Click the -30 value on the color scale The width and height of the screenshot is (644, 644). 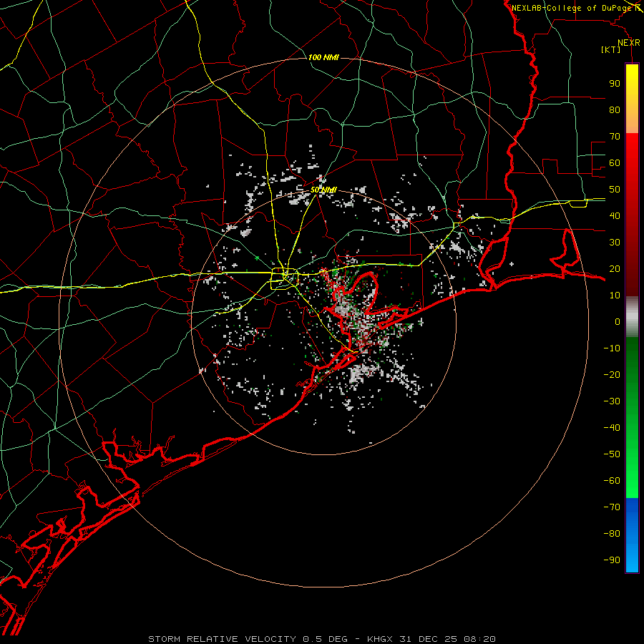click(x=612, y=401)
